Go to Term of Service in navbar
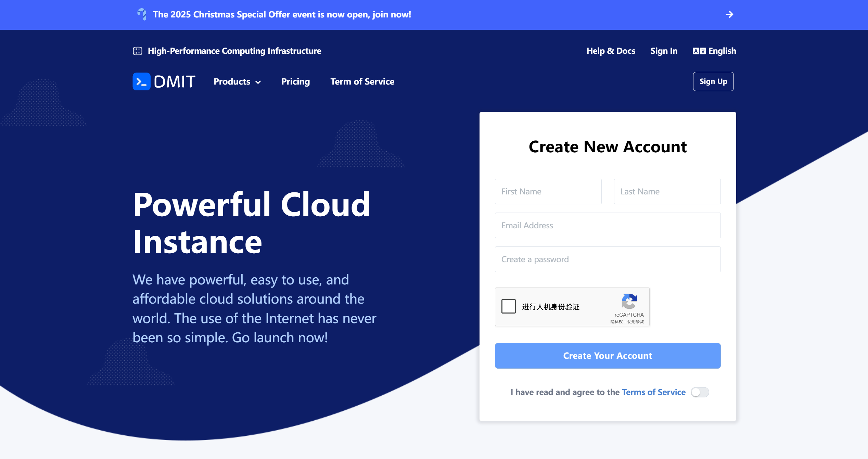This screenshot has width=868, height=459. pyautogui.click(x=362, y=81)
